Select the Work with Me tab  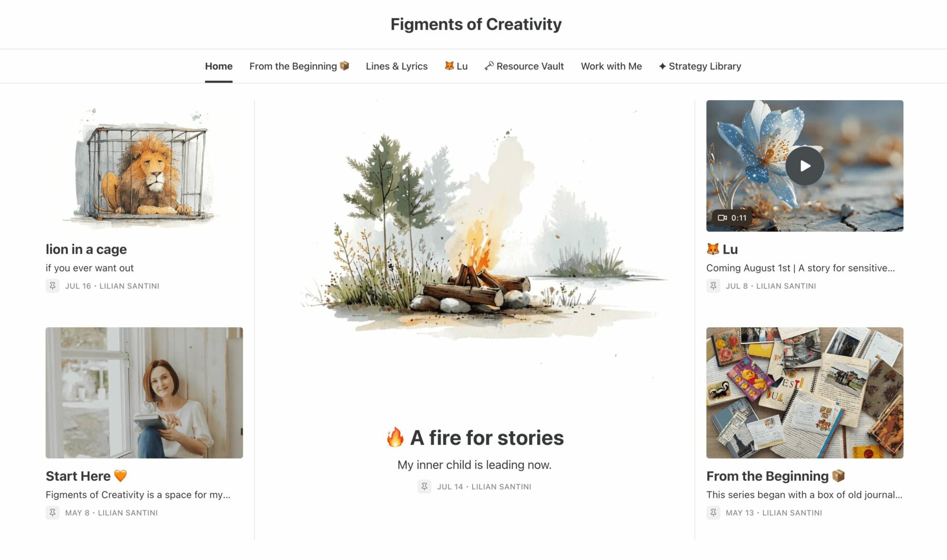click(611, 66)
